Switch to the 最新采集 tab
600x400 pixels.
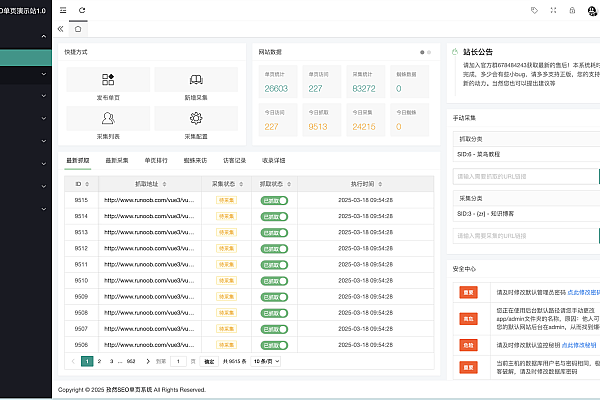pos(117,160)
